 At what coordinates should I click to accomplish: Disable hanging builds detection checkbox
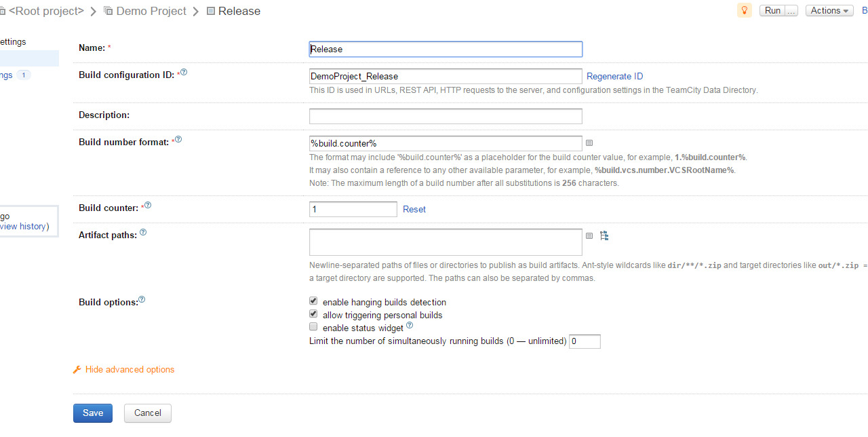coord(313,301)
